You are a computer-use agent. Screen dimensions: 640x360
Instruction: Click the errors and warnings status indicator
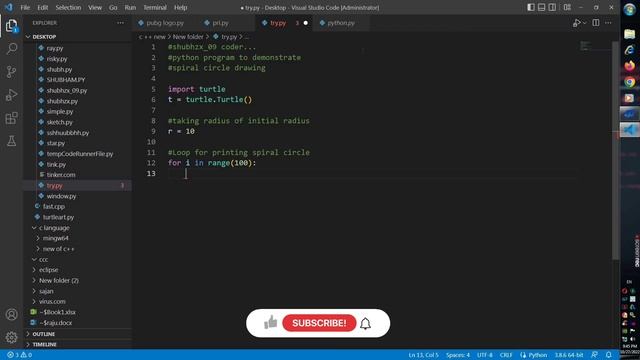pos(20,355)
